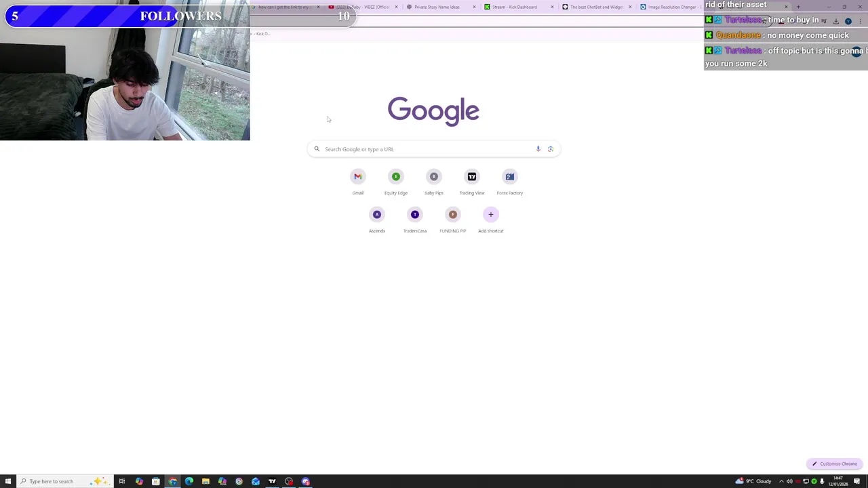Viewport: 868px width, 488px height.
Task: Open the FUNDING PIP shortcut
Action: coord(452,220)
